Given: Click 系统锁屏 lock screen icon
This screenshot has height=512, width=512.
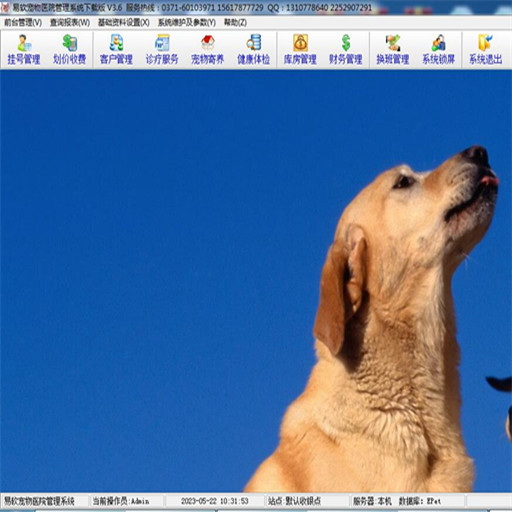Looking at the screenshot, I should pyautogui.click(x=439, y=50).
